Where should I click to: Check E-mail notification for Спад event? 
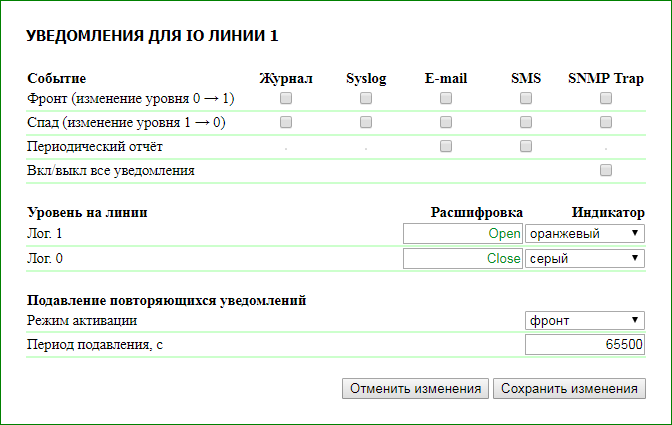pos(446,122)
